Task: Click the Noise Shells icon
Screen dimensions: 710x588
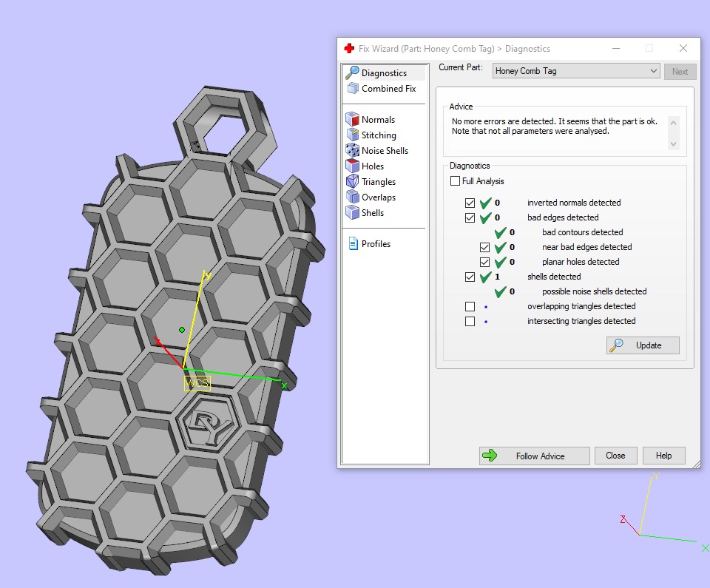Action: point(352,150)
